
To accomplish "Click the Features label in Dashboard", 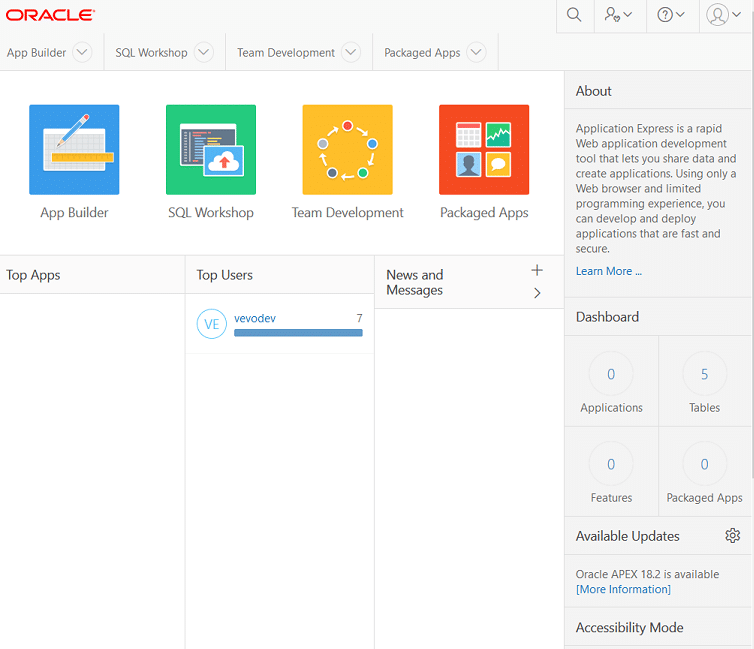I will (611, 498).
